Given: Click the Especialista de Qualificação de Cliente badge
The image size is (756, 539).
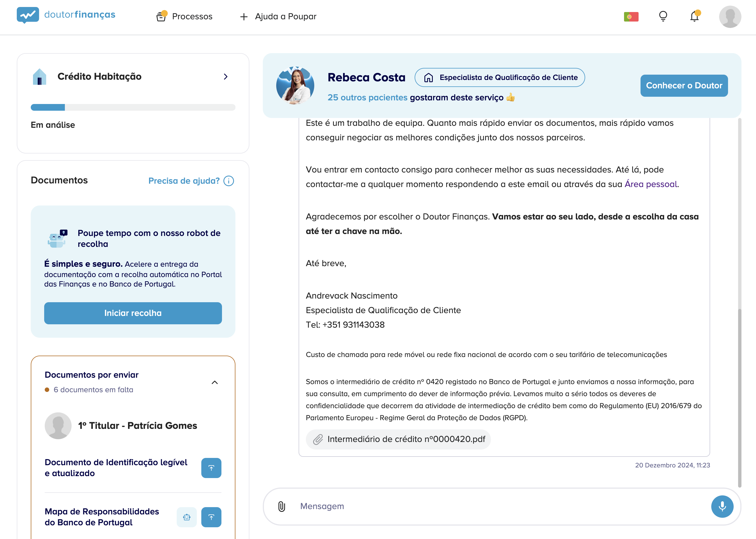Looking at the screenshot, I should pos(499,77).
